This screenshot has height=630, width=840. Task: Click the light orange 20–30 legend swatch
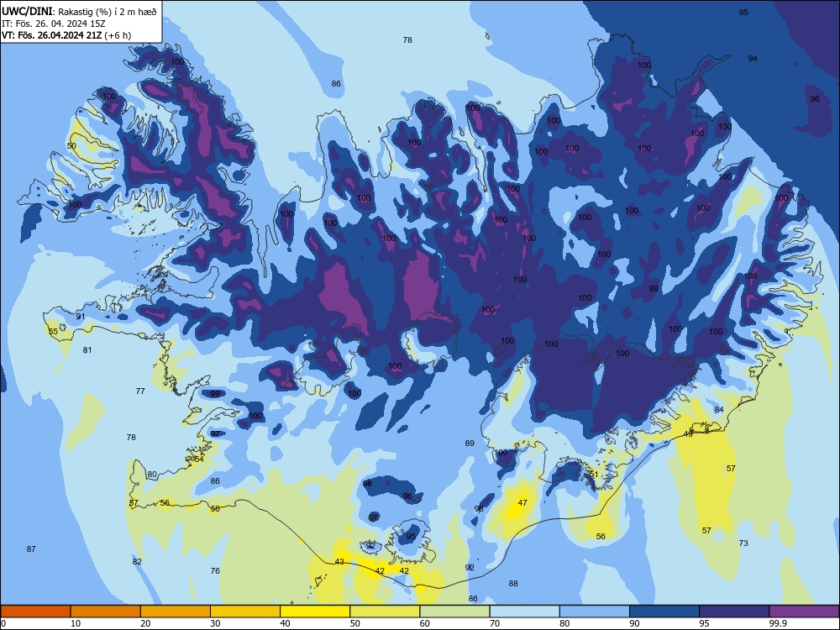click(176, 612)
